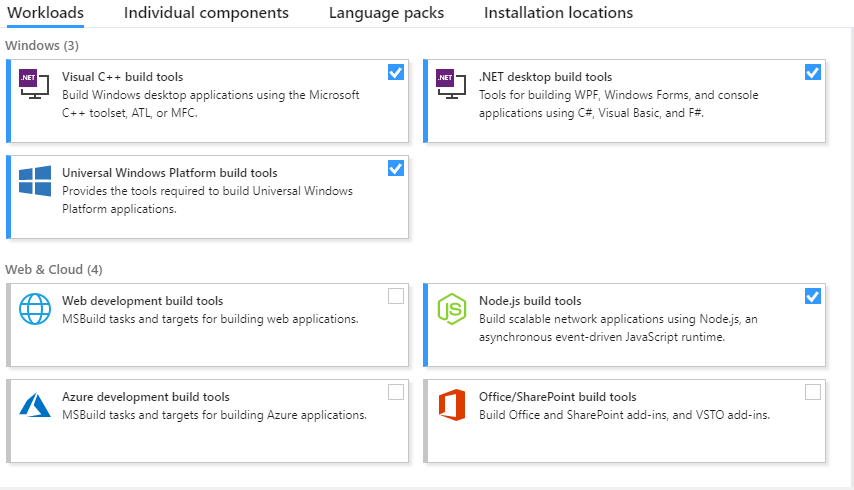This screenshot has width=854, height=490.
Task: Go to the Installation locations tab
Action: coord(558,13)
